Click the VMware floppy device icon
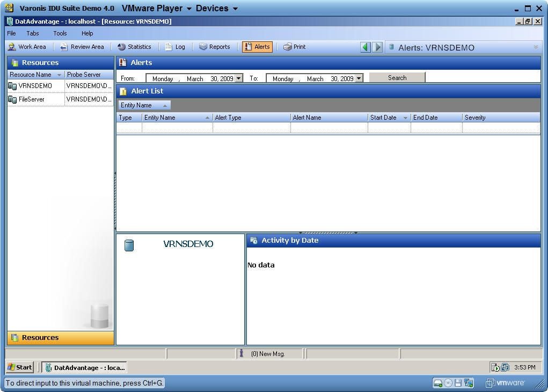This screenshot has width=548, height=392. pos(458,383)
